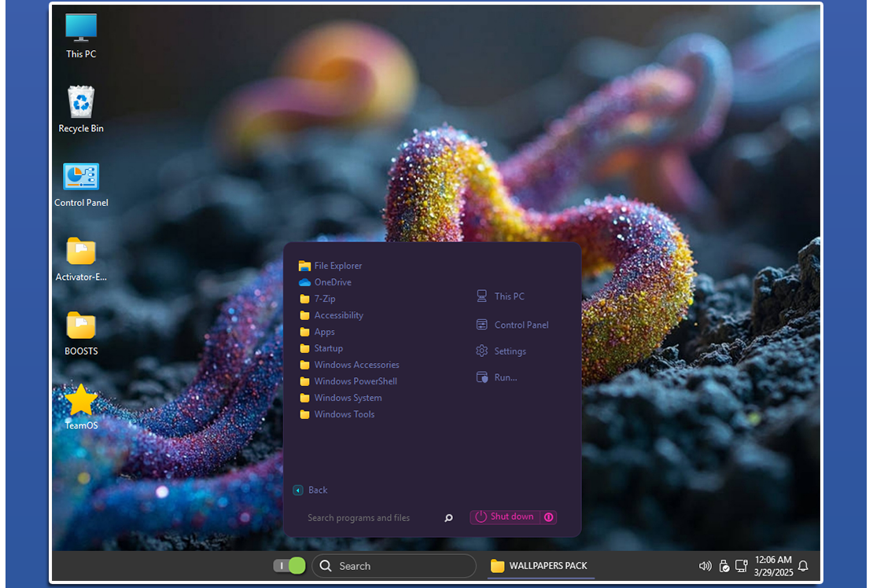The height and width of the screenshot is (588, 873).
Task: Toggle the green start switch on taskbar
Action: pos(289,566)
